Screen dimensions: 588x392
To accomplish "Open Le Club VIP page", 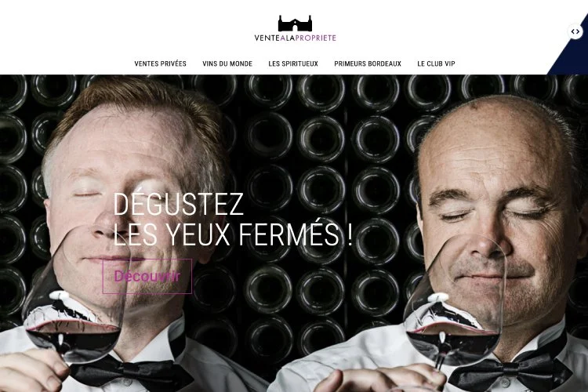I will (x=436, y=64).
